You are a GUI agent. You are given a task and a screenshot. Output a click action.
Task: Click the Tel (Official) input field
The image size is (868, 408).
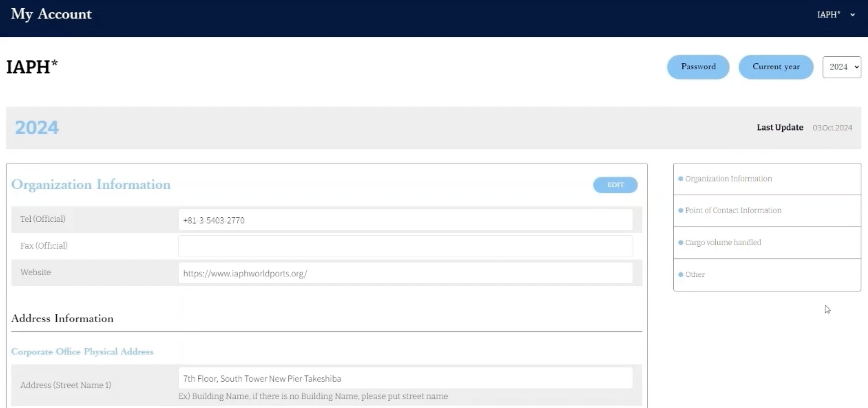tap(405, 220)
